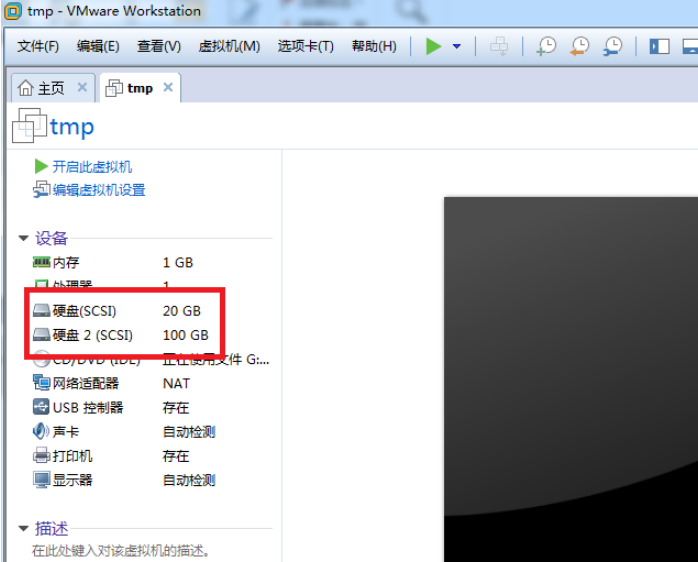Open the 虚拟机(M) menu

(x=229, y=46)
